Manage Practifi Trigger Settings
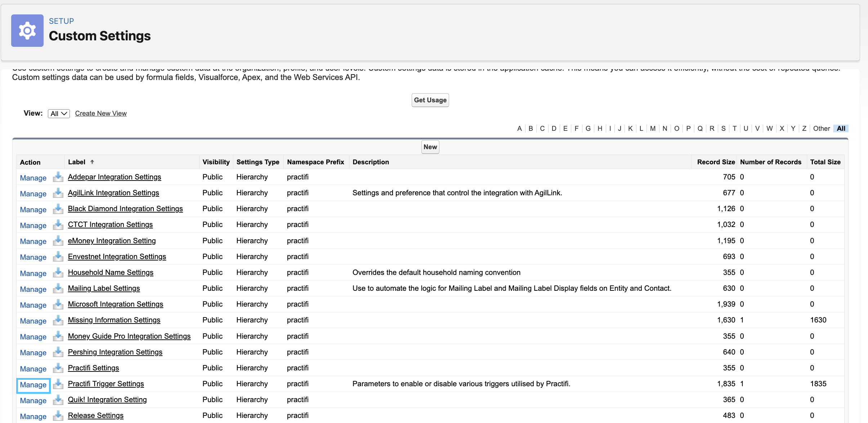 coord(33,385)
